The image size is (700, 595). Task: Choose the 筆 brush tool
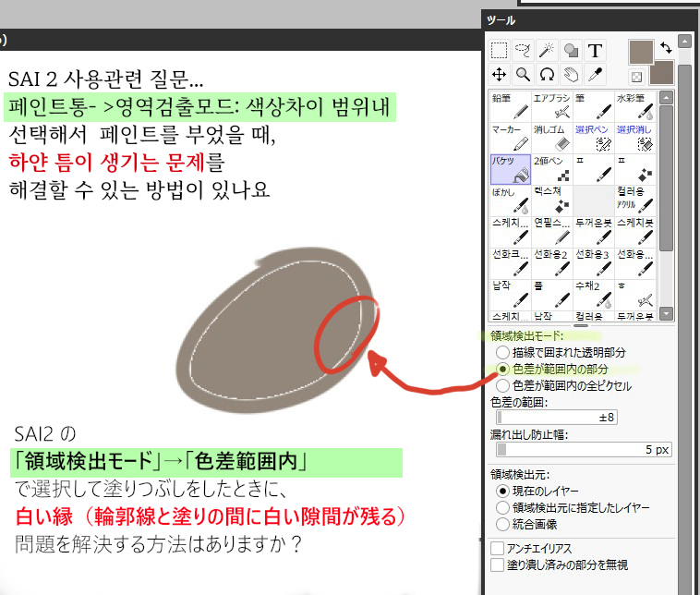[593, 106]
